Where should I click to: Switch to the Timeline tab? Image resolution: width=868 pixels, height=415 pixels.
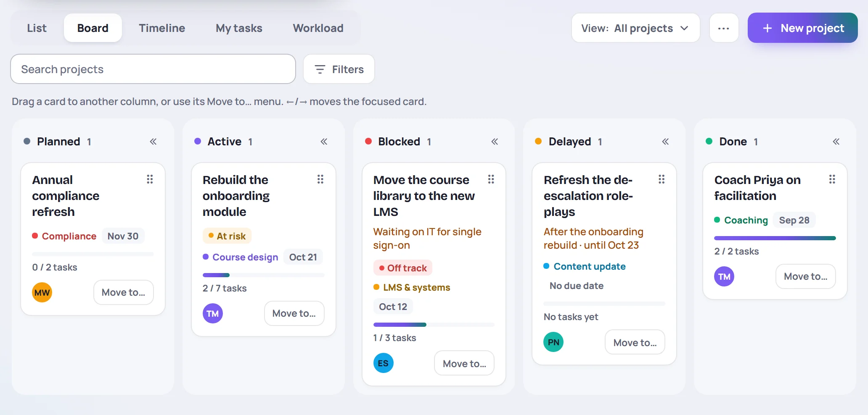(162, 28)
